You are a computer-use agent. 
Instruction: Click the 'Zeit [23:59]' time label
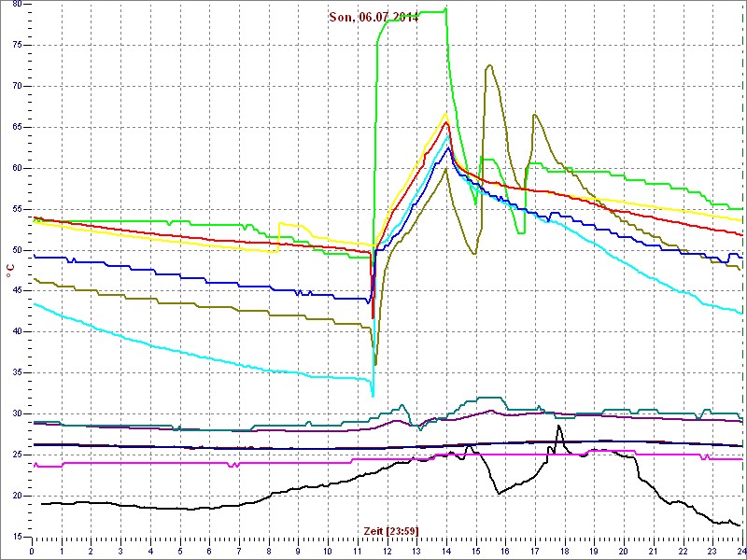pyautogui.click(x=391, y=530)
